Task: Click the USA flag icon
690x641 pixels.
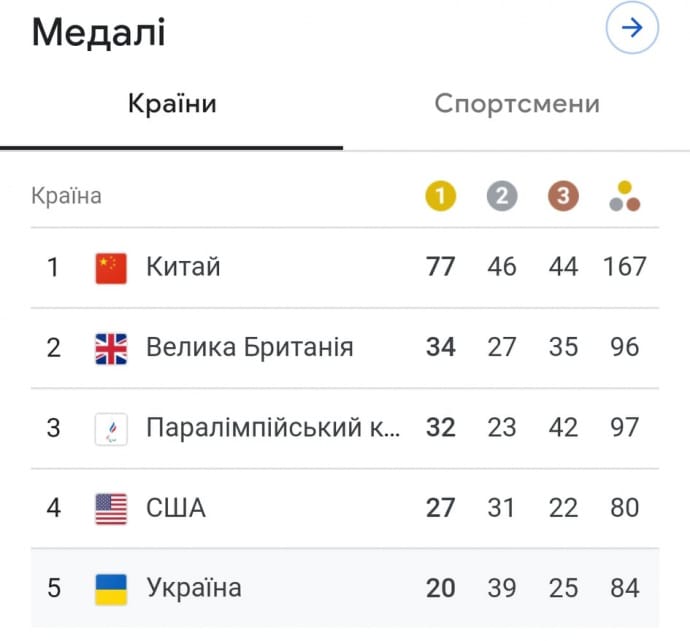Action: [x=111, y=508]
